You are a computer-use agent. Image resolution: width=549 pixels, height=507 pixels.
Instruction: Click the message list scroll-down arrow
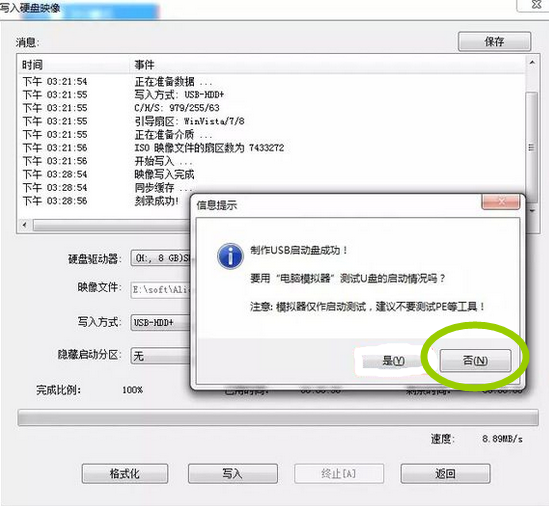tap(532, 211)
